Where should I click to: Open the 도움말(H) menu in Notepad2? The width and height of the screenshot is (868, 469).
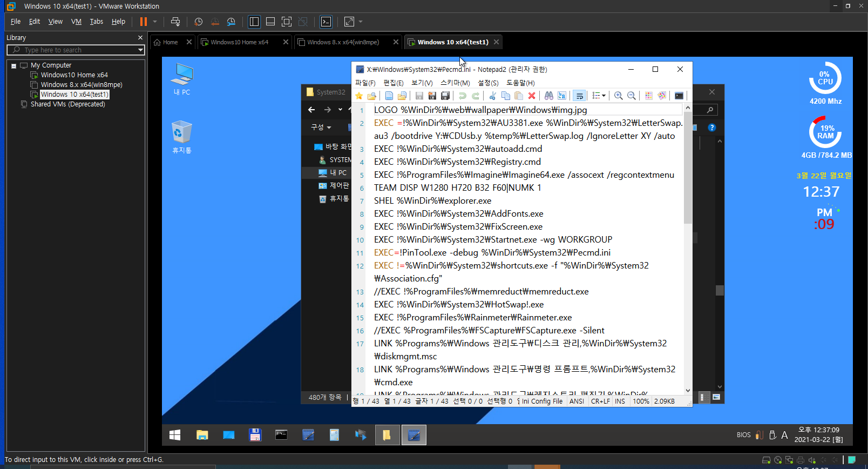pos(520,83)
